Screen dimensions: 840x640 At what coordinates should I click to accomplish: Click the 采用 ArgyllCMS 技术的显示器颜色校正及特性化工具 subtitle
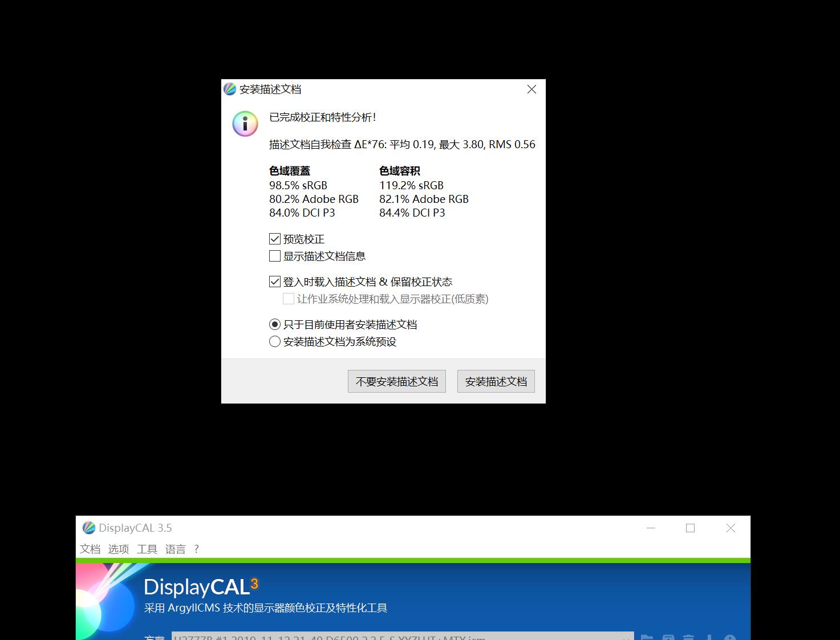point(266,608)
